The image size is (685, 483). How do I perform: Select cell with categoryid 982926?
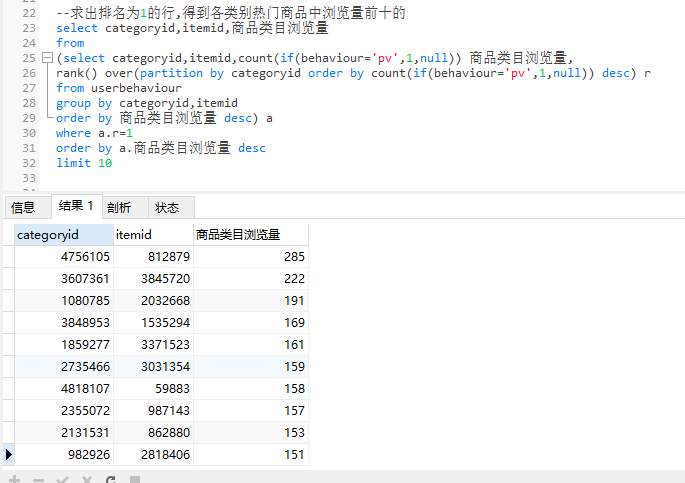[64, 455]
